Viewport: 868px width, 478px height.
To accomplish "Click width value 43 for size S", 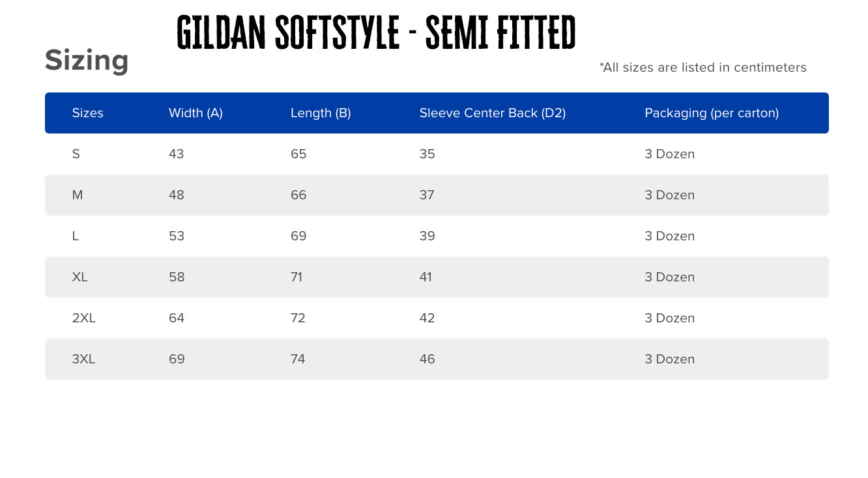I will [176, 154].
